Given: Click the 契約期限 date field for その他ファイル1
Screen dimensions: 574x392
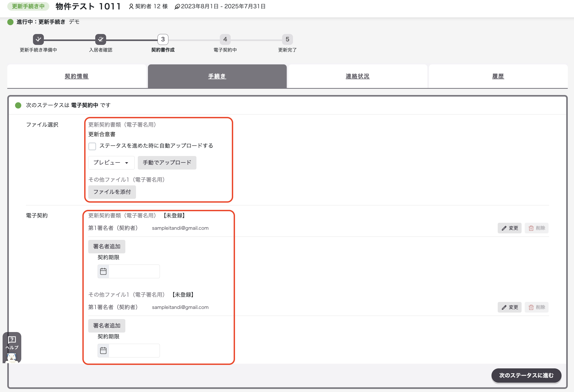Looking at the screenshot, I should [129, 350].
